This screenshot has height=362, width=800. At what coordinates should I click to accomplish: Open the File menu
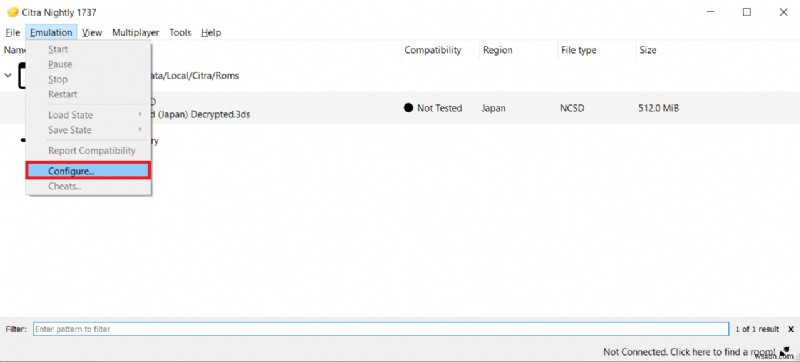pos(13,33)
